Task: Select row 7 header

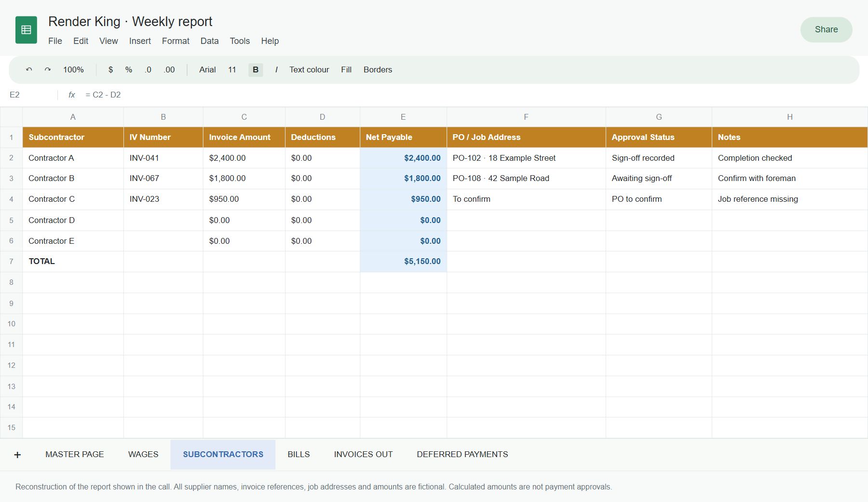Action: point(11,262)
